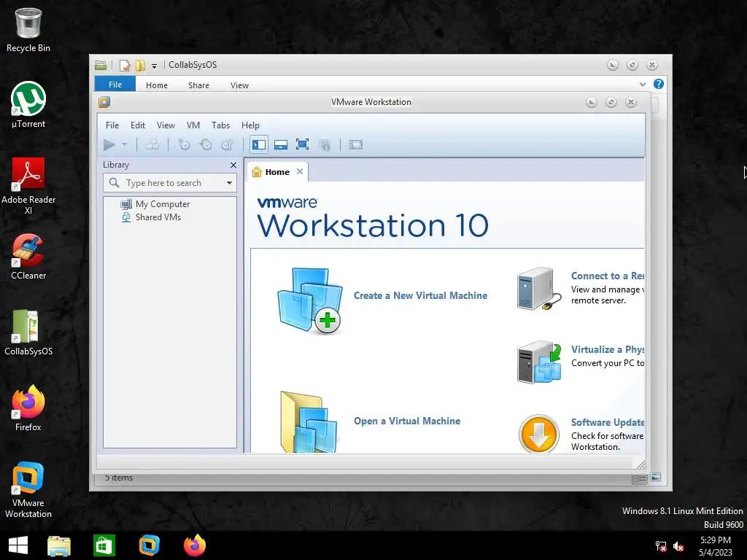Click Create a New Virtual Machine link
This screenshot has height=560, width=747.
click(x=421, y=295)
